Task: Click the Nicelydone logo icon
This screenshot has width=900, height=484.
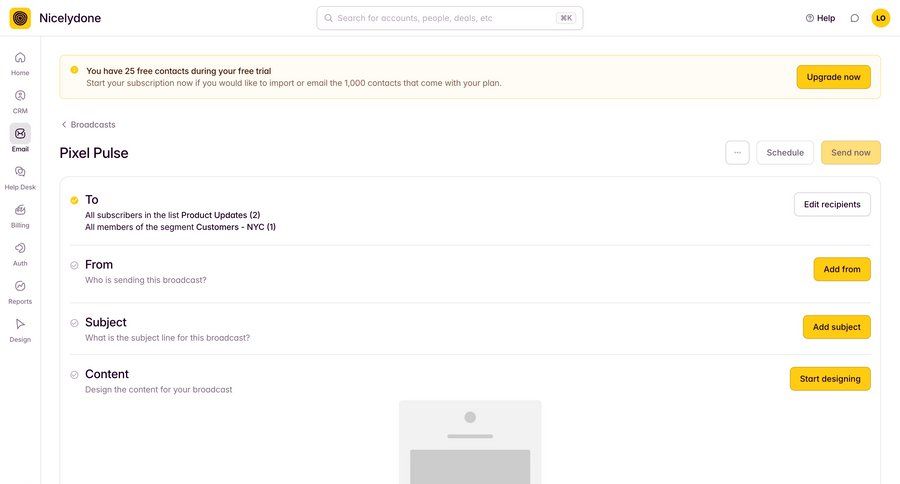Action: point(20,18)
